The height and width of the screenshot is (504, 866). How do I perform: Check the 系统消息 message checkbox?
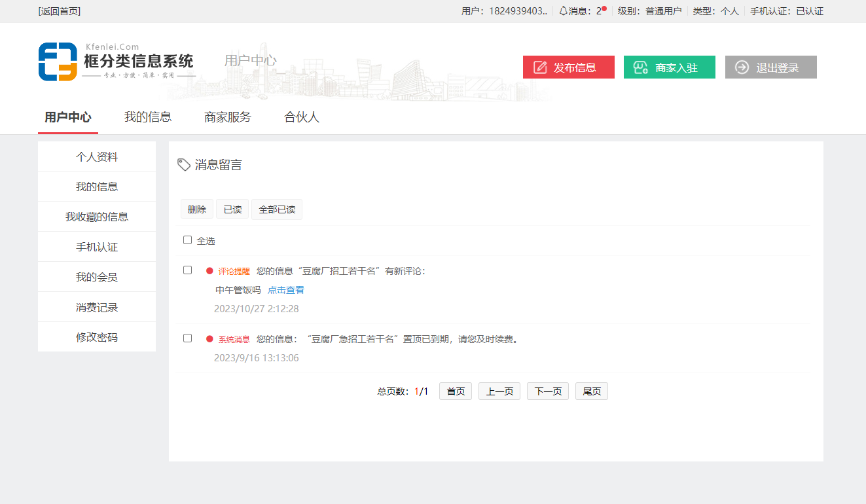pos(188,338)
